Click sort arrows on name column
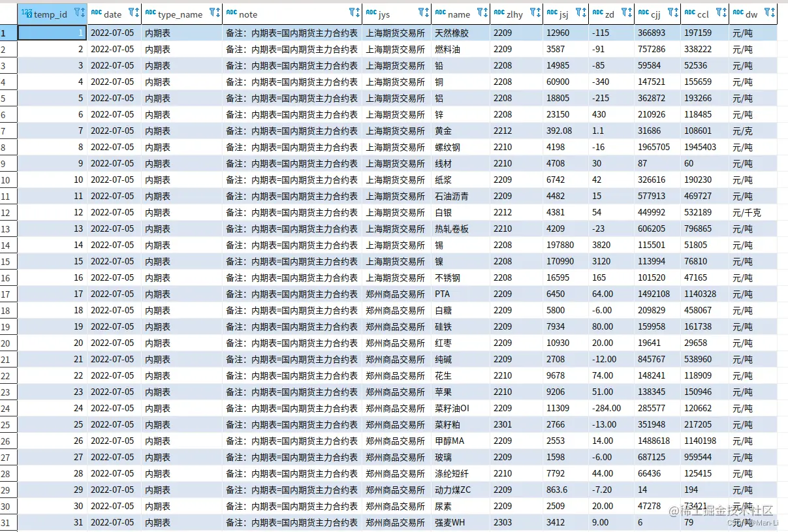The height and width of the screenshot is (532, 788). [486, 12]
